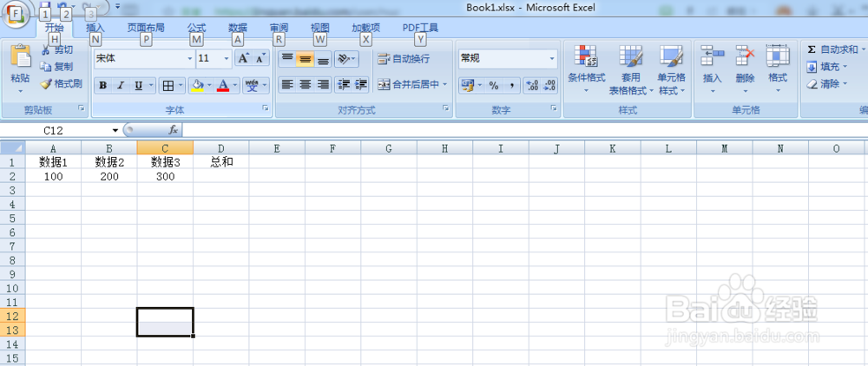Apply percent style
The height and width of the screenshot is (366, 868).
click(x=494, y=85)
